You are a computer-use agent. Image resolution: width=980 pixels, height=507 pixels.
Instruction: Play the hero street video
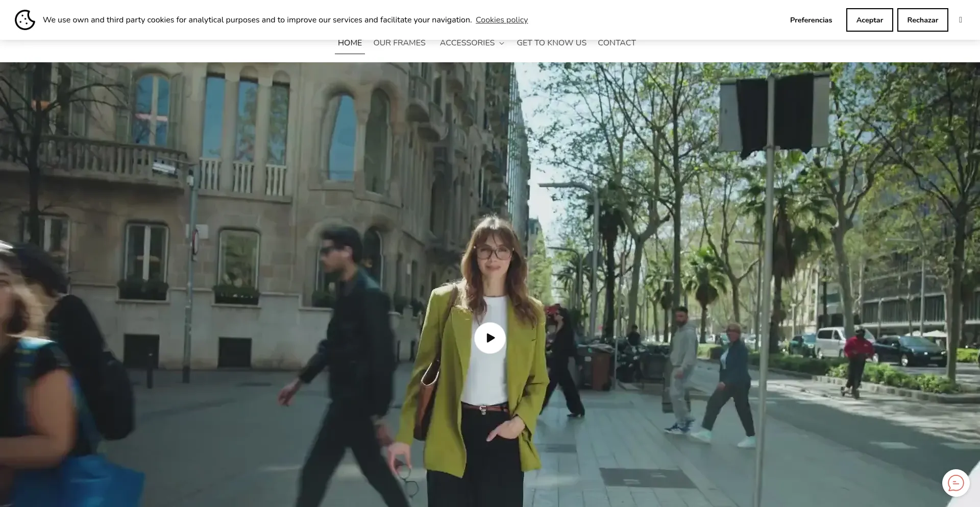coord(490,338)
